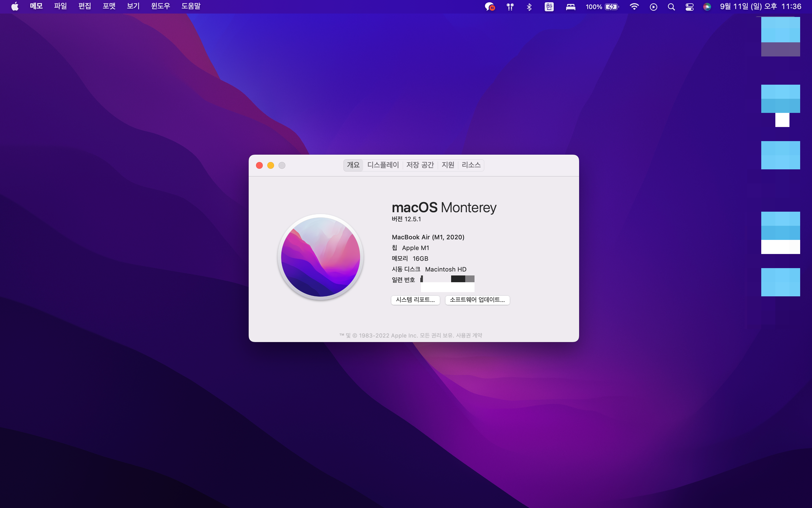This screenshot has height=508, width=812.
Task: Click the MacBook Air (M1, 2020) text
Action: (428, 237)
